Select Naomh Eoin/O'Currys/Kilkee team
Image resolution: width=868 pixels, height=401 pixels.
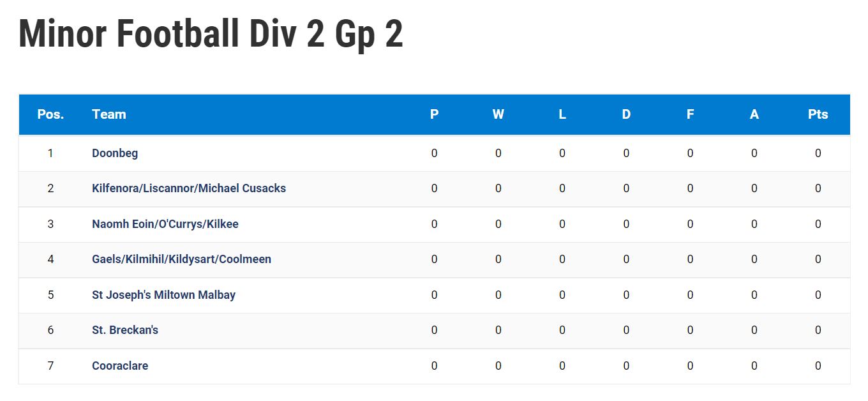(165, 224)
